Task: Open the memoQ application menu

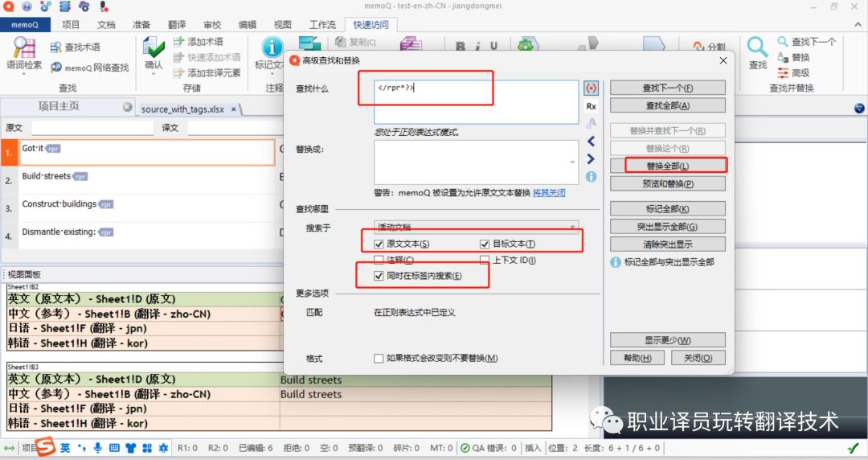Action: (25, 24)
